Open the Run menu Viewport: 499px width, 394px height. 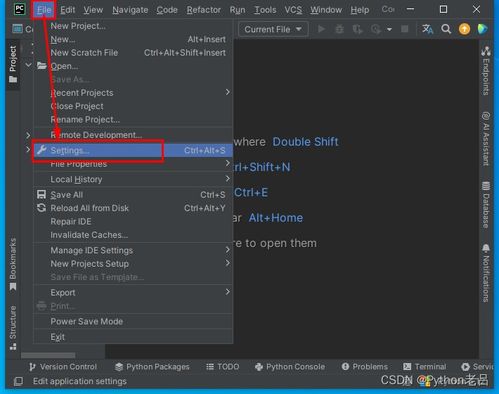coord(237,10)
